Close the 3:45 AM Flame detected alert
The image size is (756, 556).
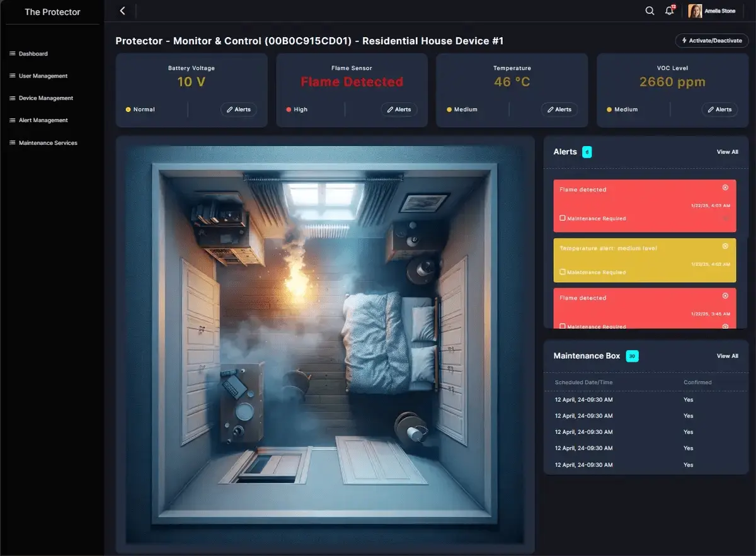[725, 296]
